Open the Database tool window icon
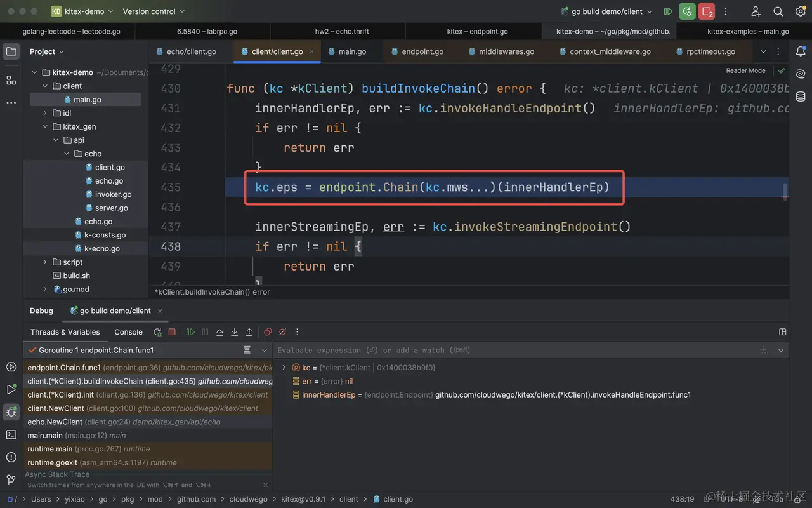 pyautogui.click(x=801, y=97)
